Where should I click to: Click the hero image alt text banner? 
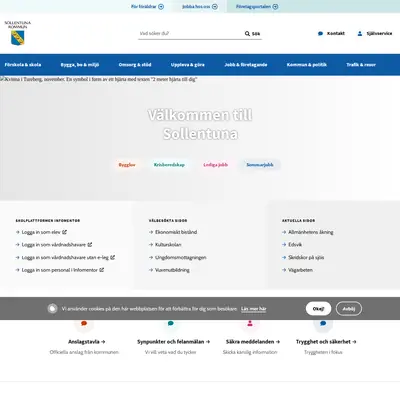click(99, 79)
